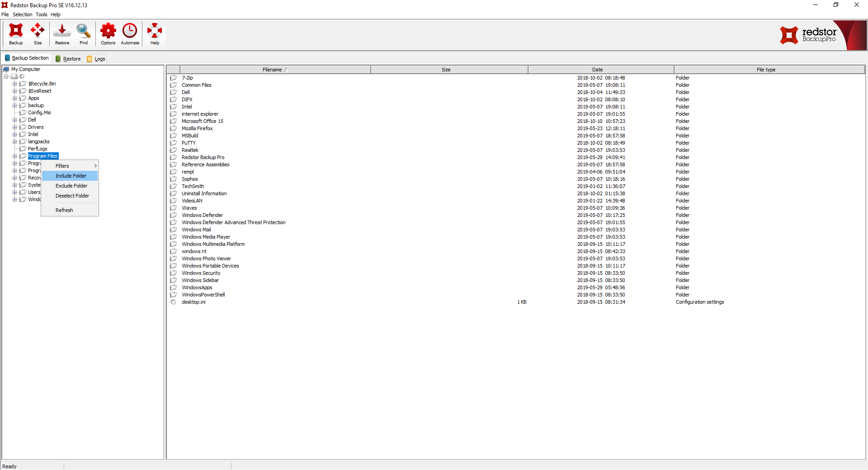Expand the Drivers tree node
Screen dimensions: 868x470
(14, 127)
